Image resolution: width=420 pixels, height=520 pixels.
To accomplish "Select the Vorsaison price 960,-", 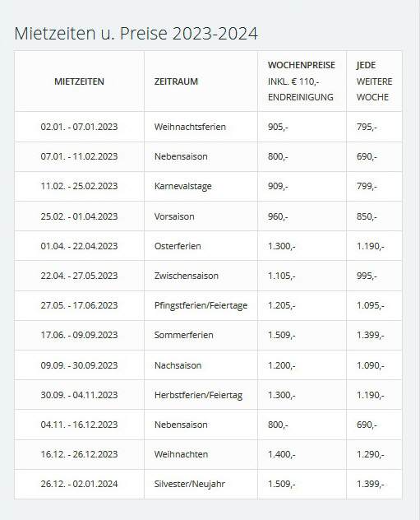I will pos(278,216).
